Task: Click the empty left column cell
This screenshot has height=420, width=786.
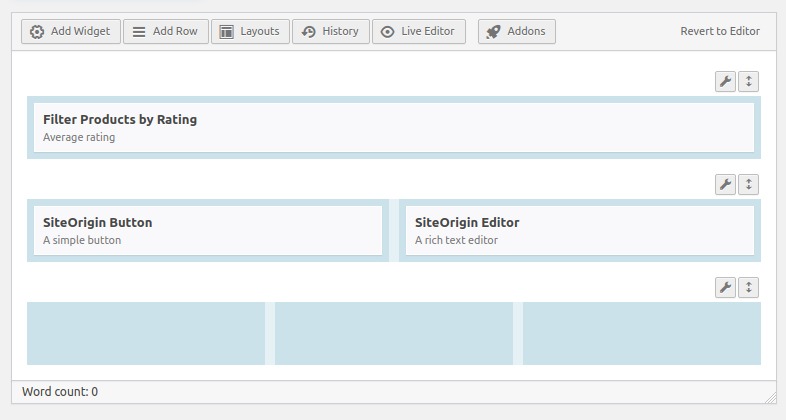Action: click(146, 333)
